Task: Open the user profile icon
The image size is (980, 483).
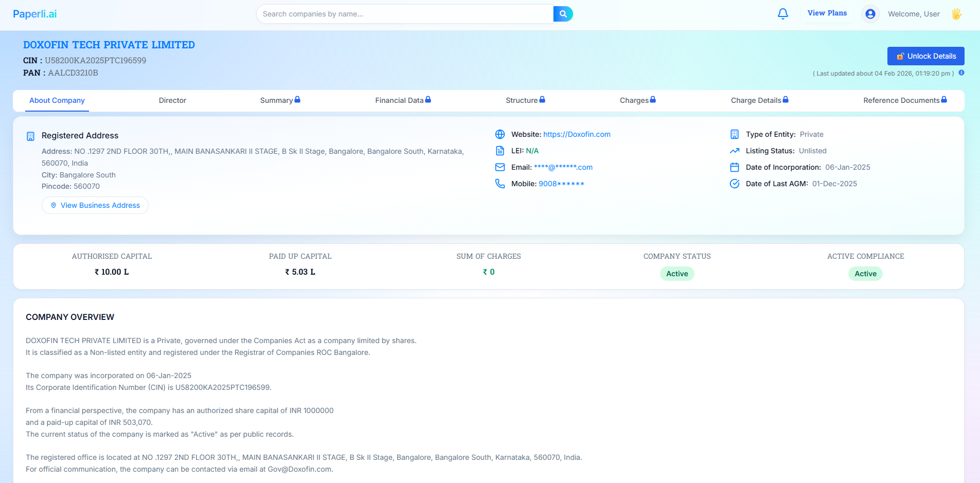Action: click(870, 14)
